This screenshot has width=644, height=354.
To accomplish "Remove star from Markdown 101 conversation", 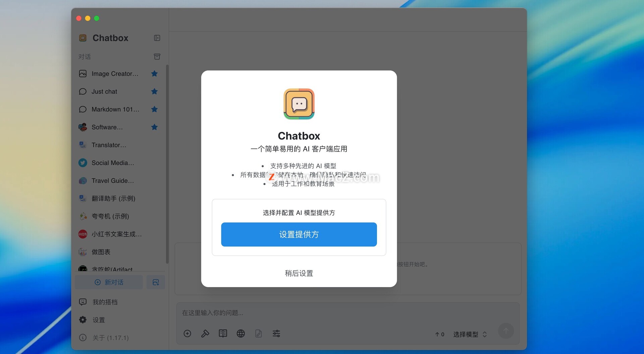I will [x=154, y=109].
